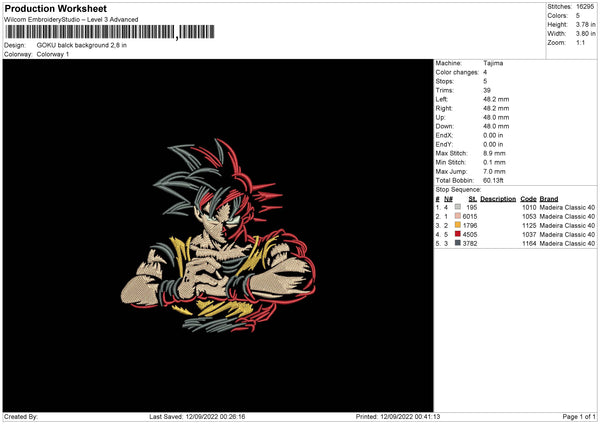Click EndY value 0.00 in
The image size is (600, 424).
[x=493, y=145]
